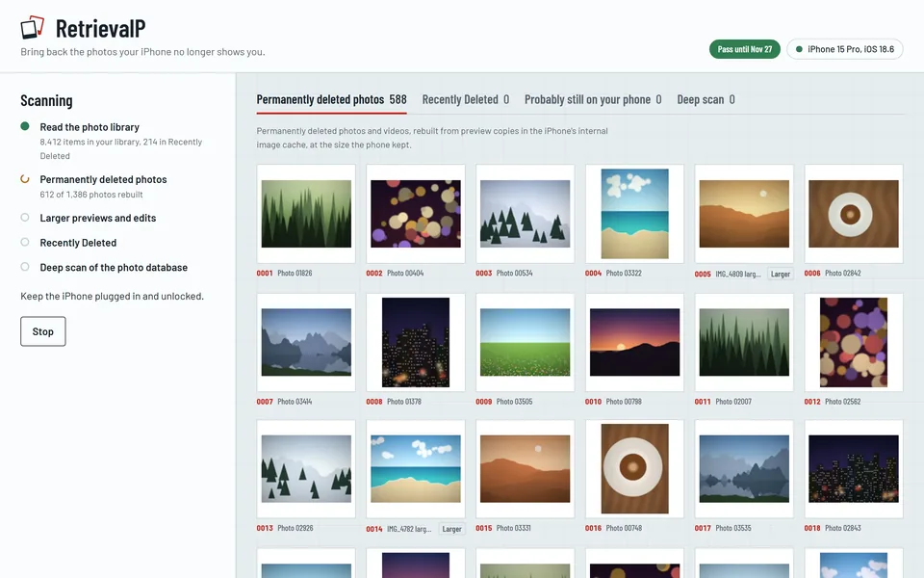Switch to the Deep scan tab
Screen dimensions: 924x578
click(x=706, y=99)
